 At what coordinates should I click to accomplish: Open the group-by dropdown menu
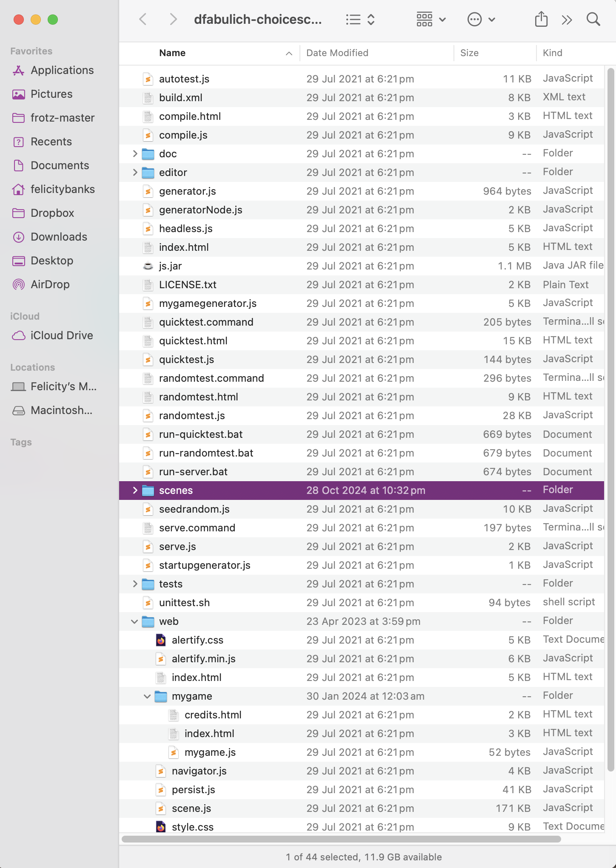pyautogui.click(x=431, y=20)
